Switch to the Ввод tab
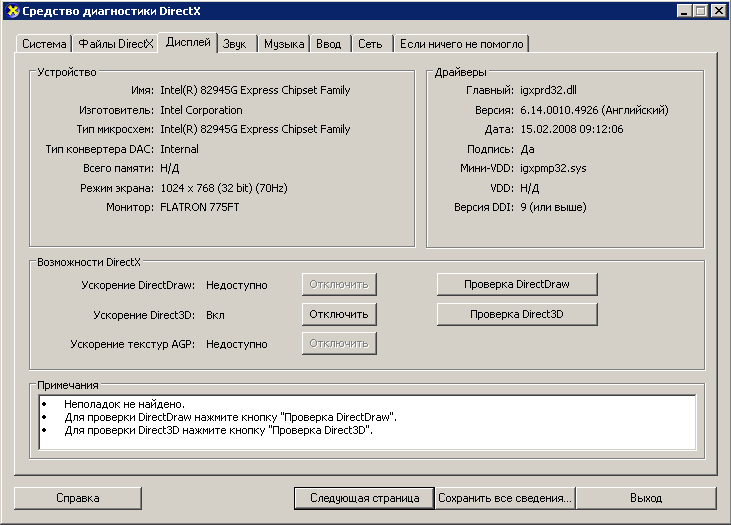Screen dimensions: 731x525 (329, 44)
